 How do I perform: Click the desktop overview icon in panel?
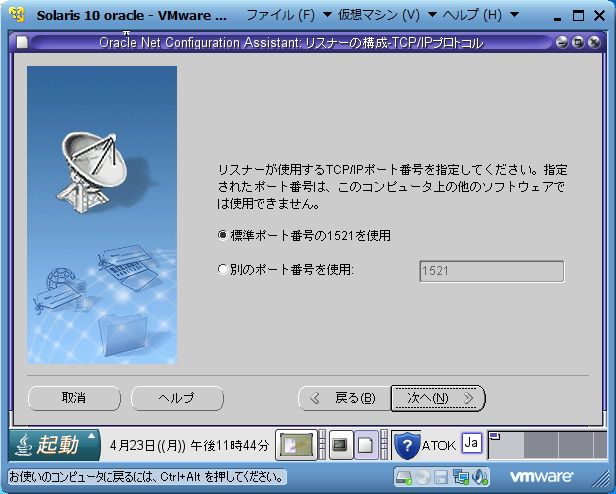[296, 445]
